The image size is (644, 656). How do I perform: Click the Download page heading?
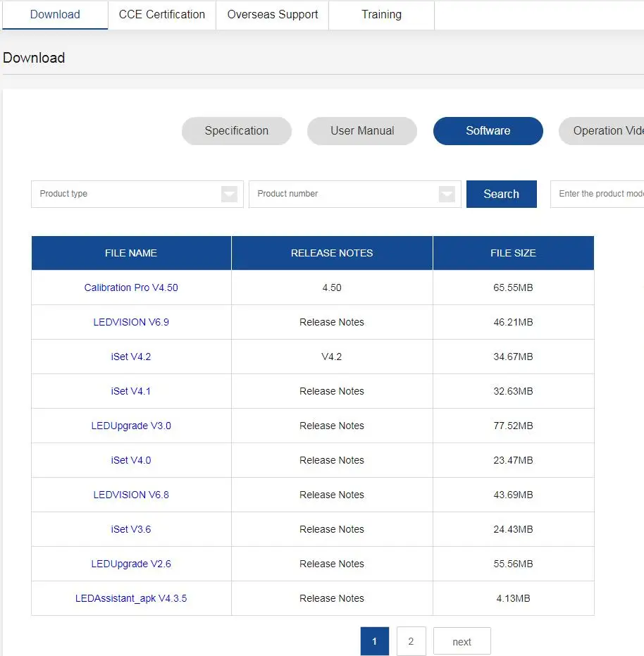click(x=34, y=58)
